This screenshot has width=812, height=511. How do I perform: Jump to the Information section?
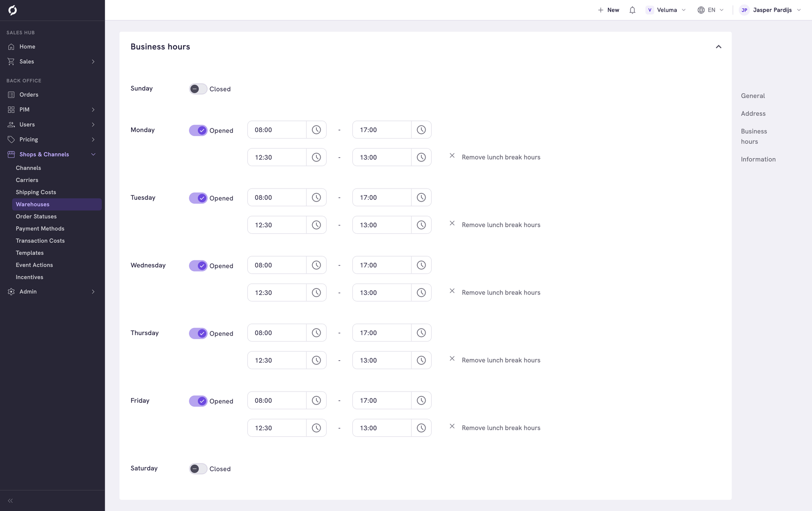(x=758, y=159)
